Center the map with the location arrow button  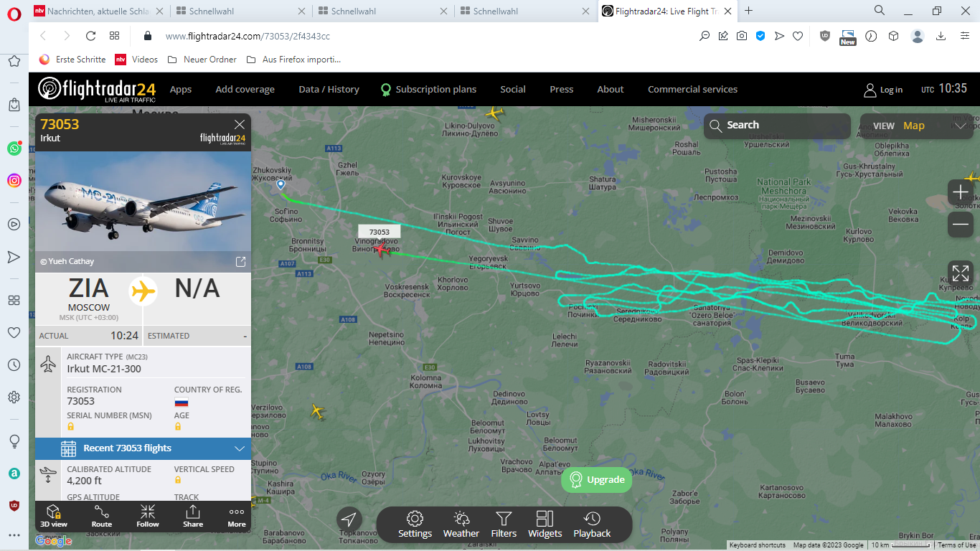pyautogui.click(x=349, y=520)
